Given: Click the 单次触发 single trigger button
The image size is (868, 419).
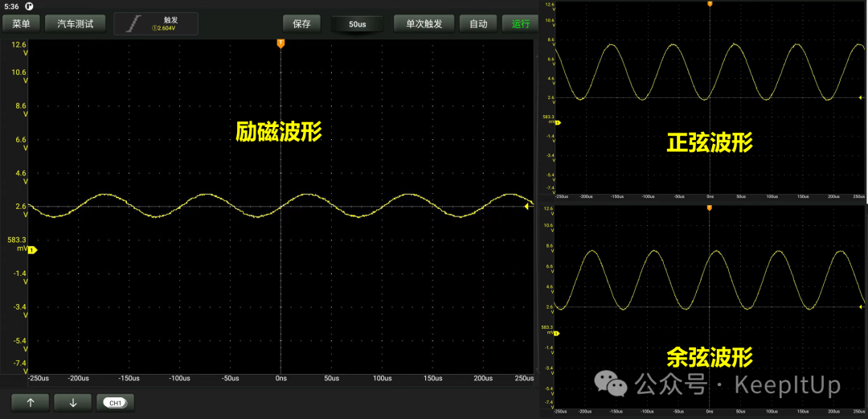Looking at the screenshot, I should click(424, 24).
